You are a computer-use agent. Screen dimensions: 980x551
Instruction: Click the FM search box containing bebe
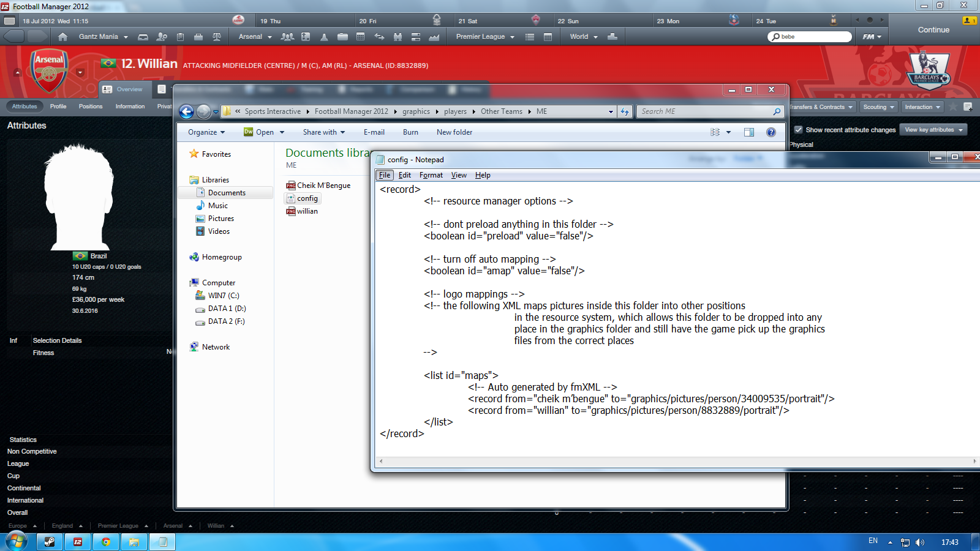tap(810, 37)
